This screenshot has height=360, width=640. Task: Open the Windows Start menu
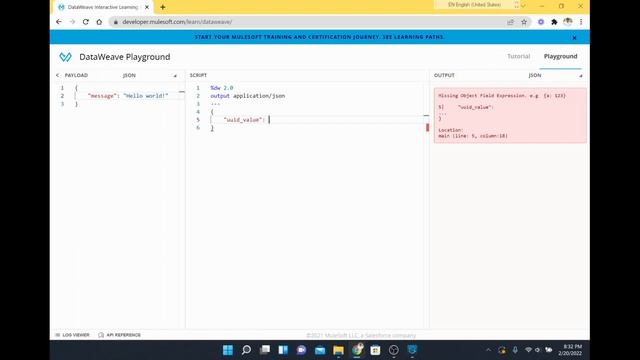[228, 350]
